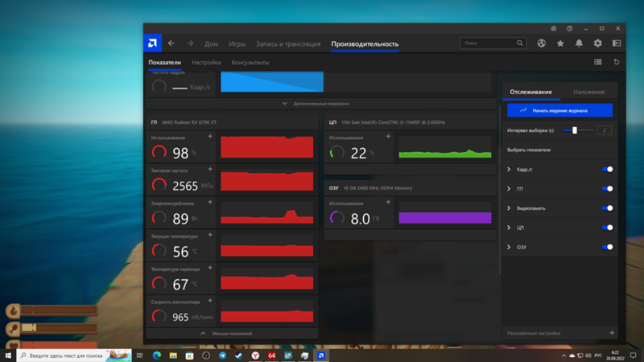Open the Дом tab
The image size is (644, 362).
211,44
